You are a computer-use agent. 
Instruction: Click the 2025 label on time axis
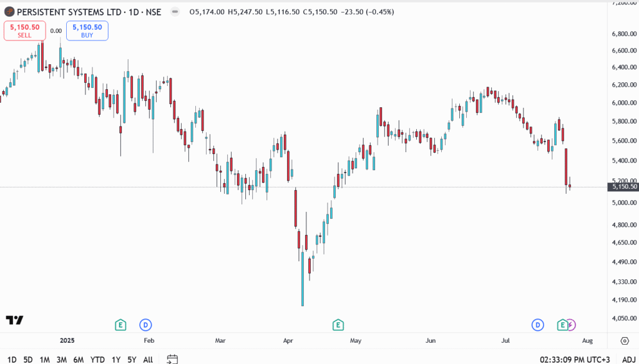[x=67, y=340]
